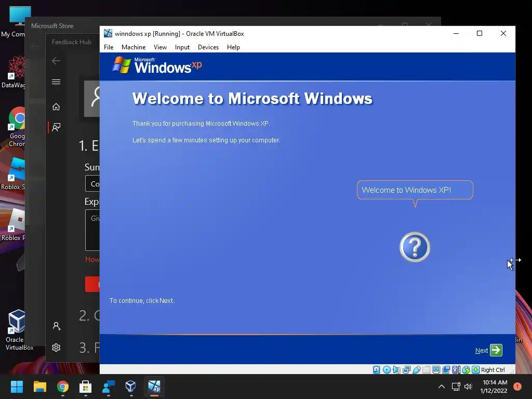Open Feedback Hub from the taskbar

[x=108, y=387]
